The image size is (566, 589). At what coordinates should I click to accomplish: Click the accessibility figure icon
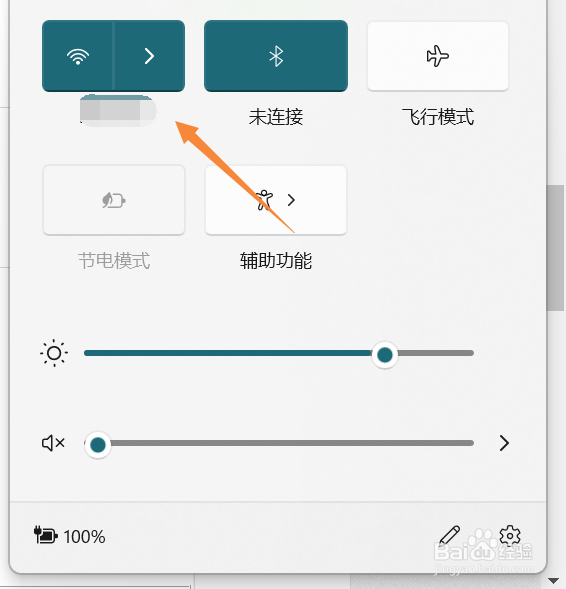coord(264,200)
